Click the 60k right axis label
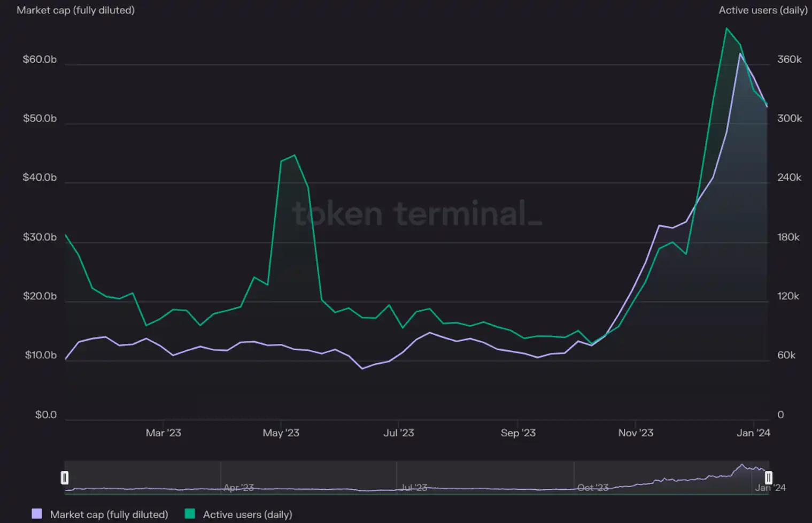Viewport: 812px width, 523px height. pyautogui.click(x=786, y=356)
